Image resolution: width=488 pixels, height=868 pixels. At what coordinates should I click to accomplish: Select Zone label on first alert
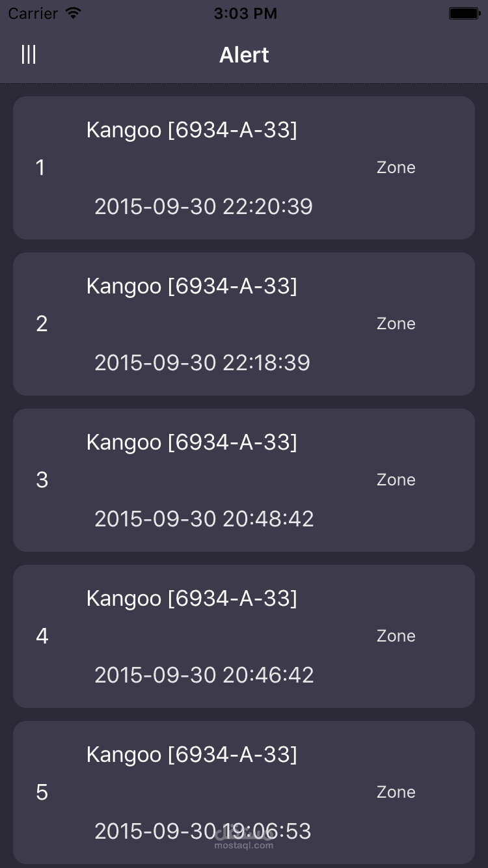tap(396, 168)
